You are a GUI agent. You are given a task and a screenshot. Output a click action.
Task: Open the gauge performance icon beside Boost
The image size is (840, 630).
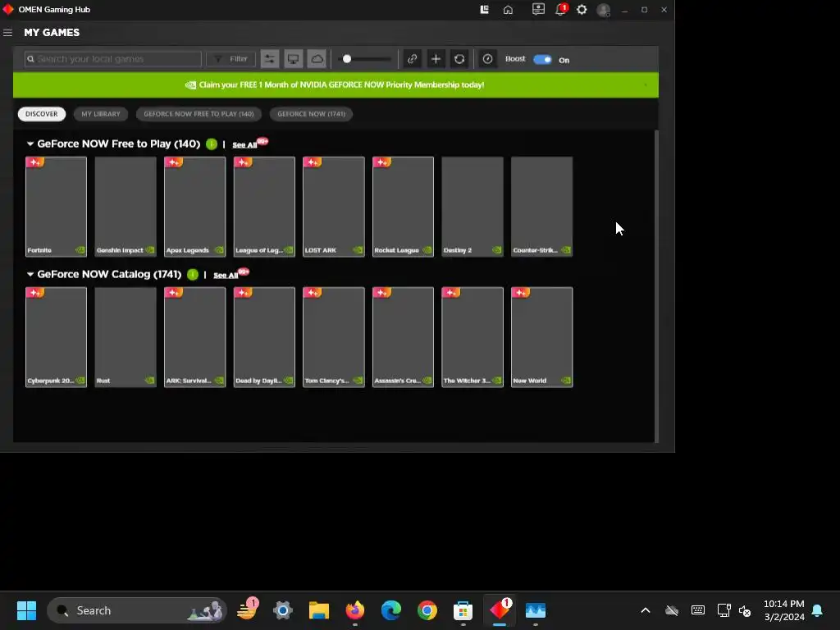[487, 59]
